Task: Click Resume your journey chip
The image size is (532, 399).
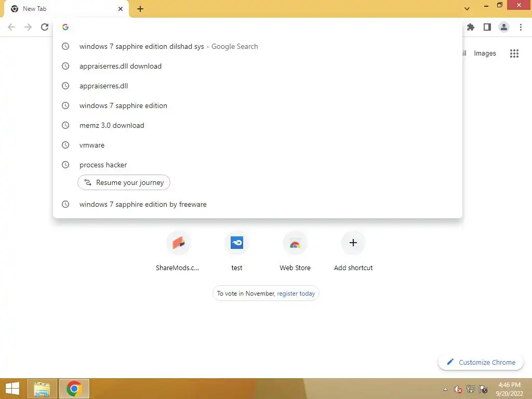Action: pos(124,182)
